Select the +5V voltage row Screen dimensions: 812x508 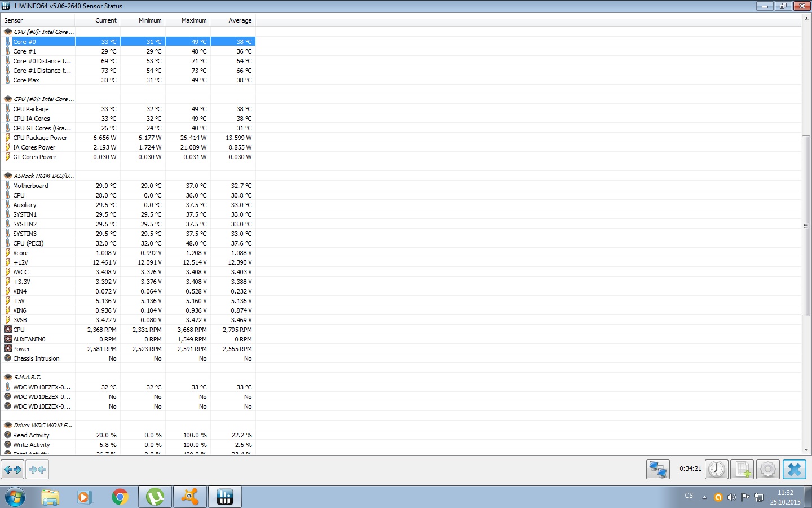tap(129, 301)
